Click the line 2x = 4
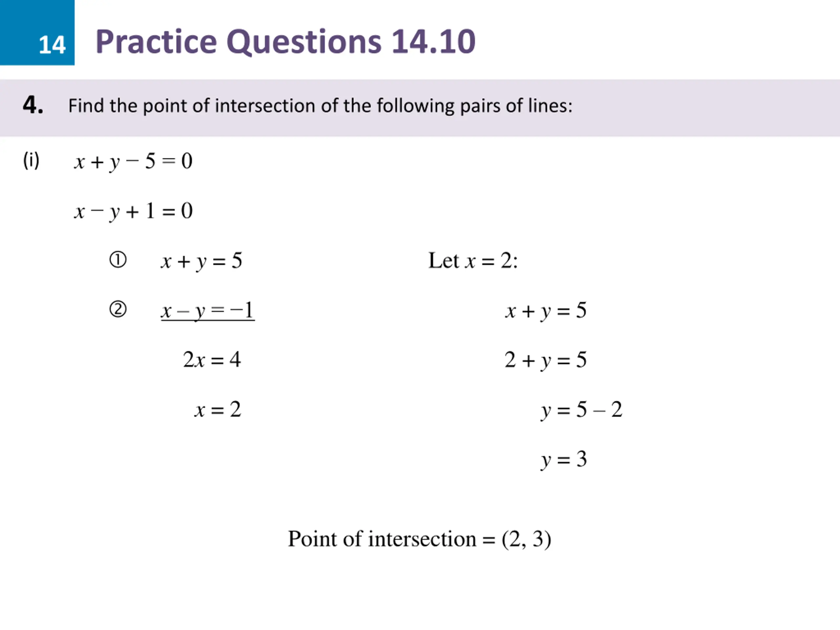Screen dimensions: 840x630 click(212, 360)
